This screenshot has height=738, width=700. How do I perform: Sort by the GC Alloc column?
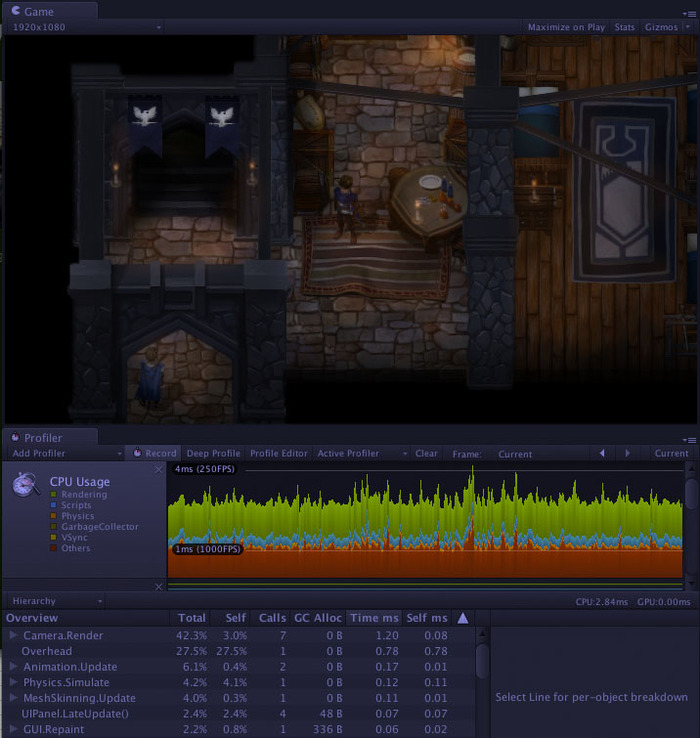tap(318, 618)
